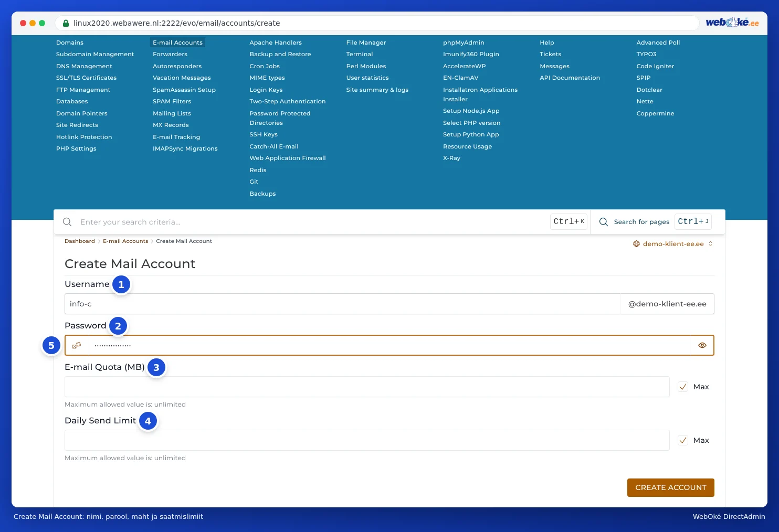Image resolution: width=779 pixels, height=532 pixels.
Task: Open Select PHP version link
Action: click(471, 123)
